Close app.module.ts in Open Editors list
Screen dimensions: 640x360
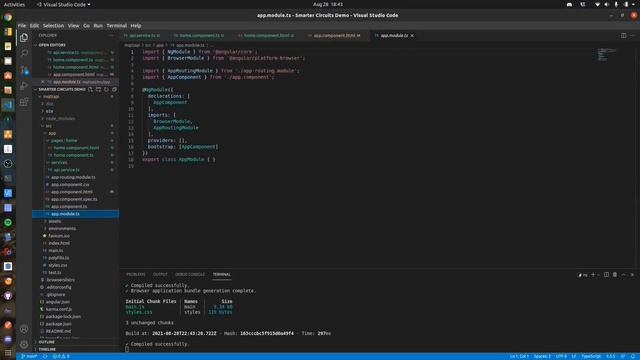(42, 82)
